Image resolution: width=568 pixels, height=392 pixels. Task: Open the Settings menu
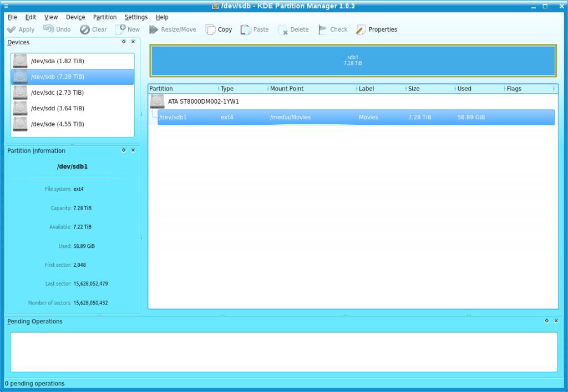click(136, 17)
